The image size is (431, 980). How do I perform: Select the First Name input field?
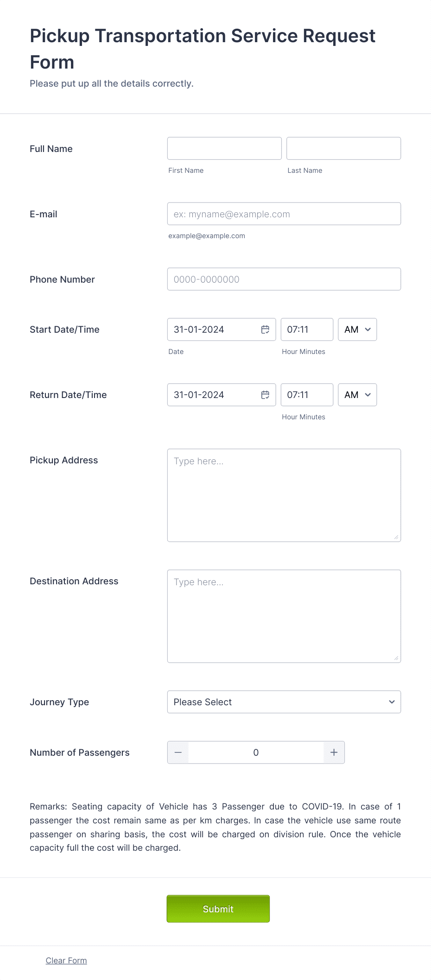(224, 148)
